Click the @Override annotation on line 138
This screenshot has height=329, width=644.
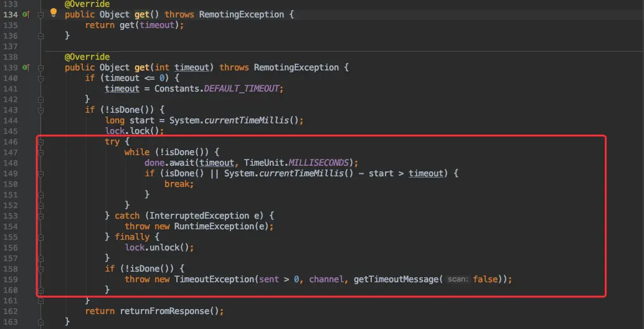[x=87, y=57]
